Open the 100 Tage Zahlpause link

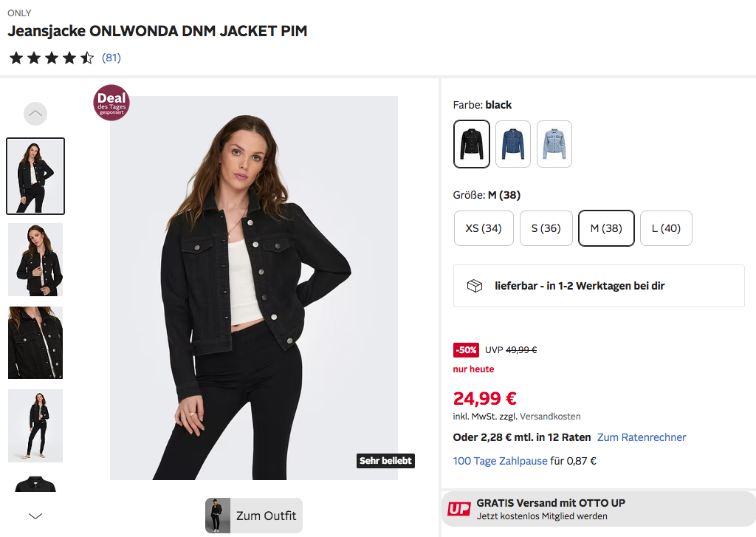500,461
